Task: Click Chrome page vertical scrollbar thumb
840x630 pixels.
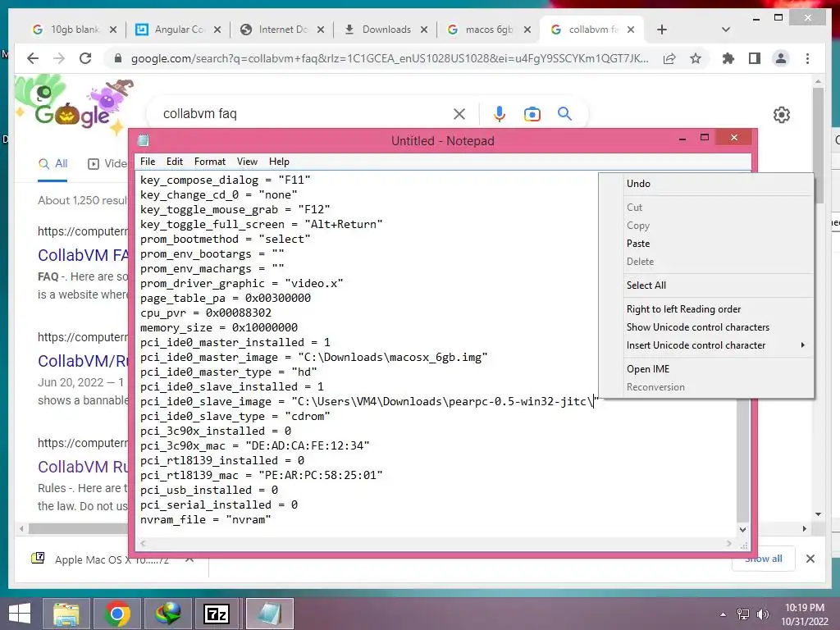Action: pos(818,144)
